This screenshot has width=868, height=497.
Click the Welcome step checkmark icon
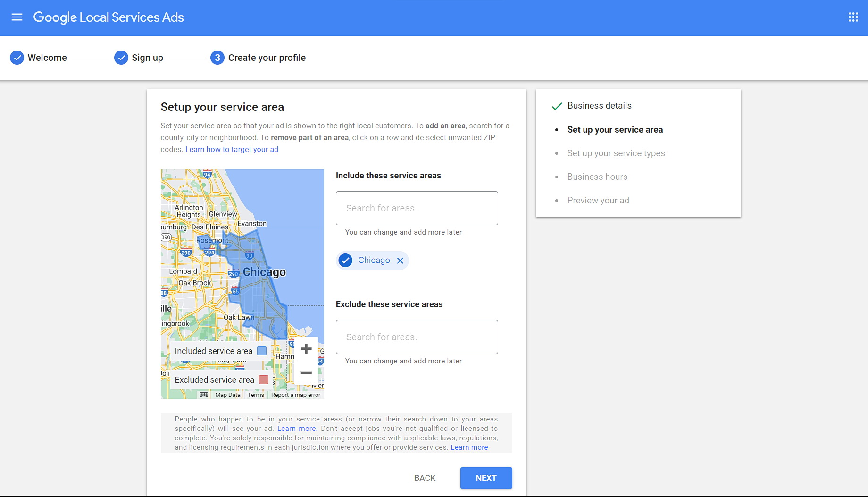coord(17,58)
